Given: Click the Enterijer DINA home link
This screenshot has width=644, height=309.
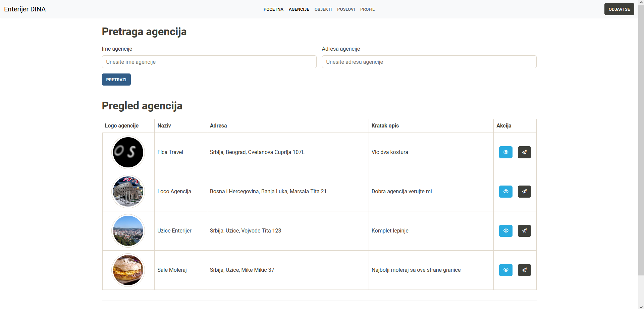Looking at the screenshot, I should point(24,9).
